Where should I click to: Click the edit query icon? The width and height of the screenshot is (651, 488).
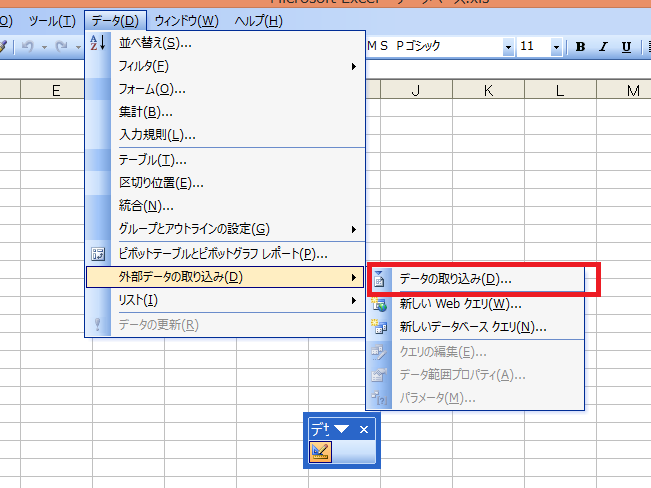click(x=379, y=352)
